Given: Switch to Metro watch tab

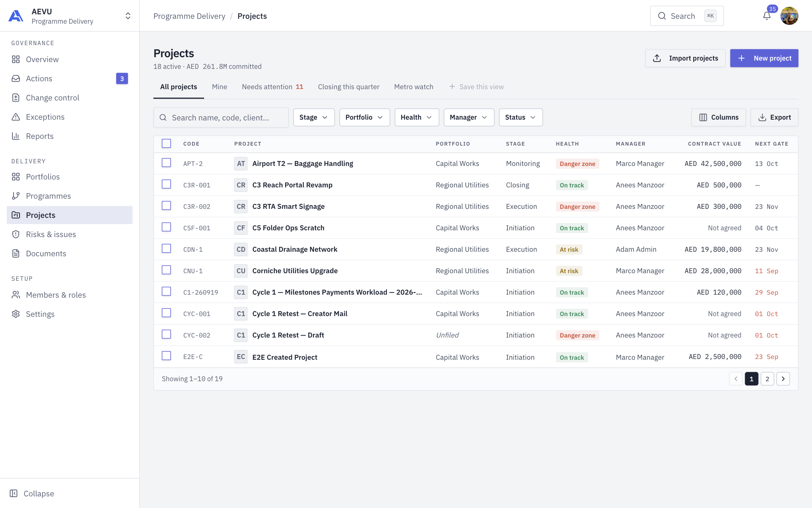Looking at the screenshot, I should (414, 87).
